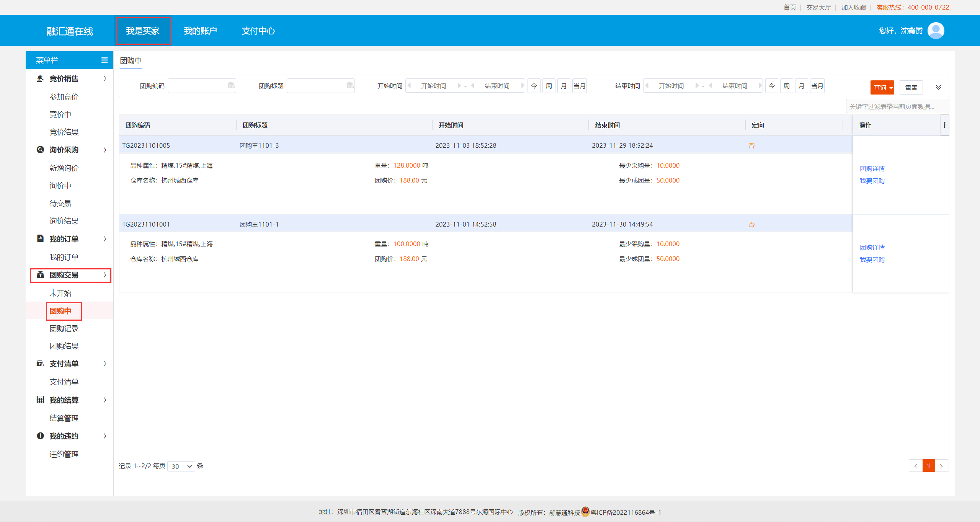Screen dimensions: 980x522
Task: Open the 待交易 sidebar item
Action: click(x=60, y=203)
